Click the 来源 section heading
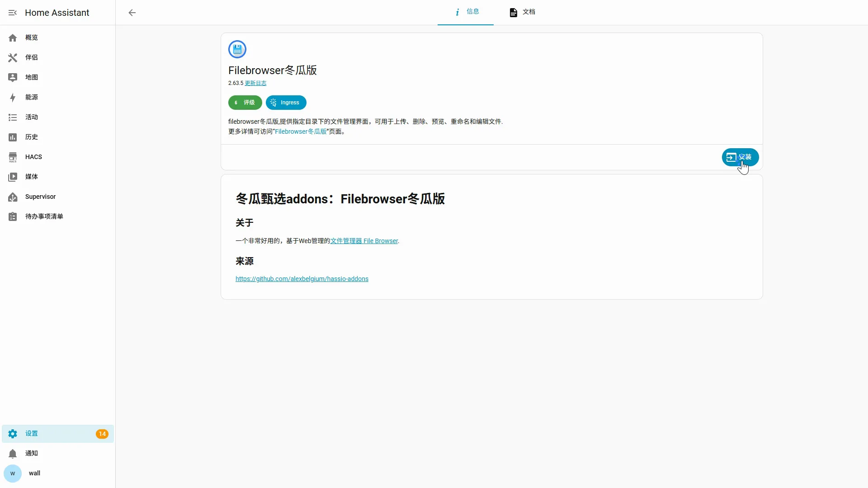This screenshot has width=868, height=488. [x=245, y=261]
